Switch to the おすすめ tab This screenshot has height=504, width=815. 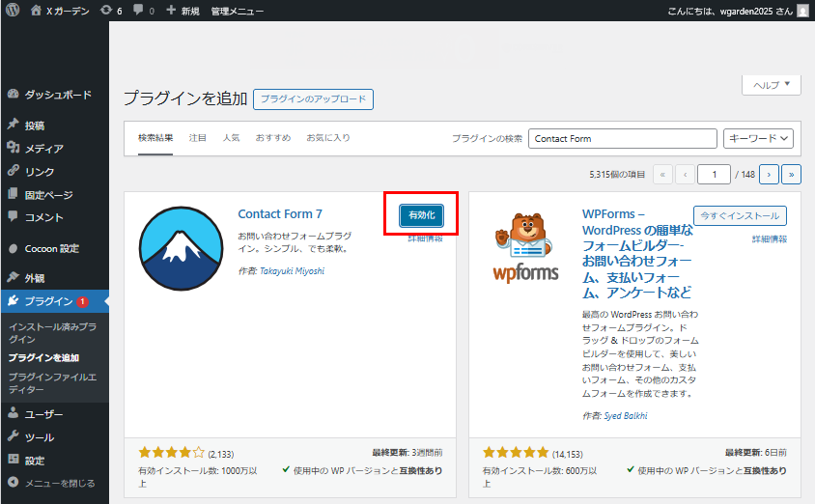273,138
